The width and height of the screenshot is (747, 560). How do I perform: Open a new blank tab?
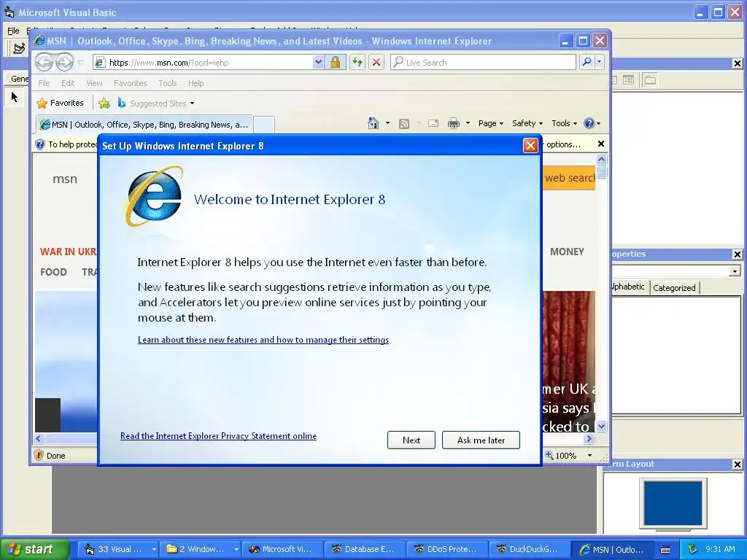[x=264, y=125]
